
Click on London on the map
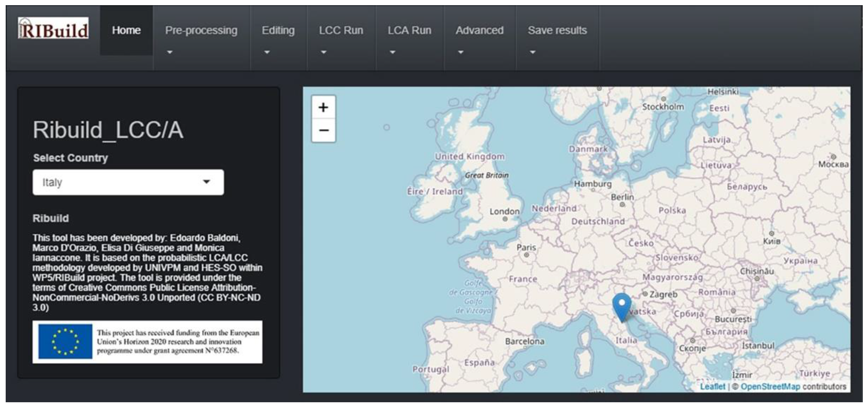[x=505, y=212]
